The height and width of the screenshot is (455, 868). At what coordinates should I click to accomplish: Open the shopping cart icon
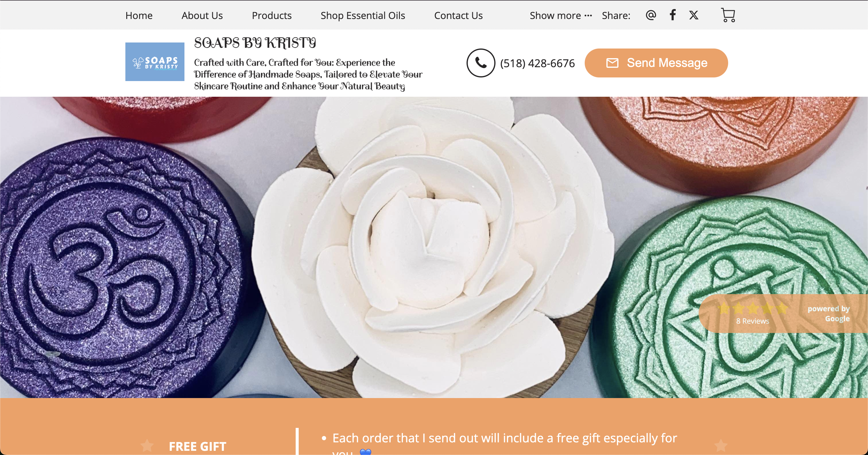click(x=728, y=15)
